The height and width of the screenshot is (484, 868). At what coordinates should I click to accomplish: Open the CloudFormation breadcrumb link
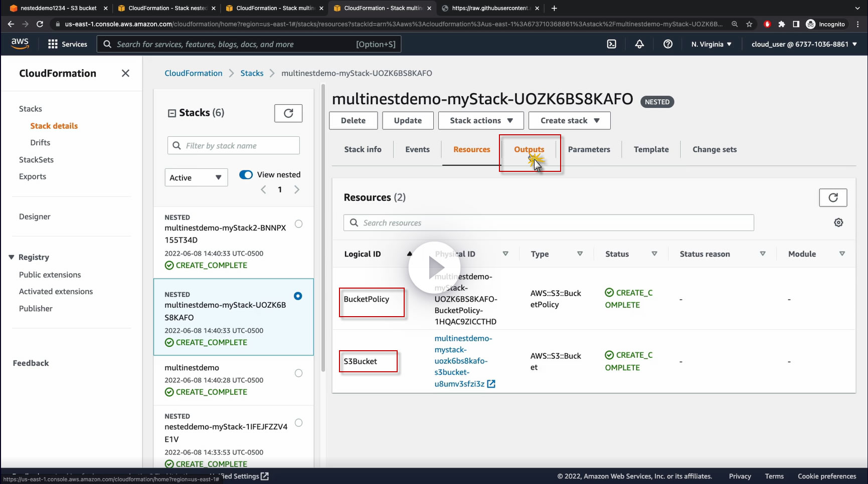tap(194, 73)
